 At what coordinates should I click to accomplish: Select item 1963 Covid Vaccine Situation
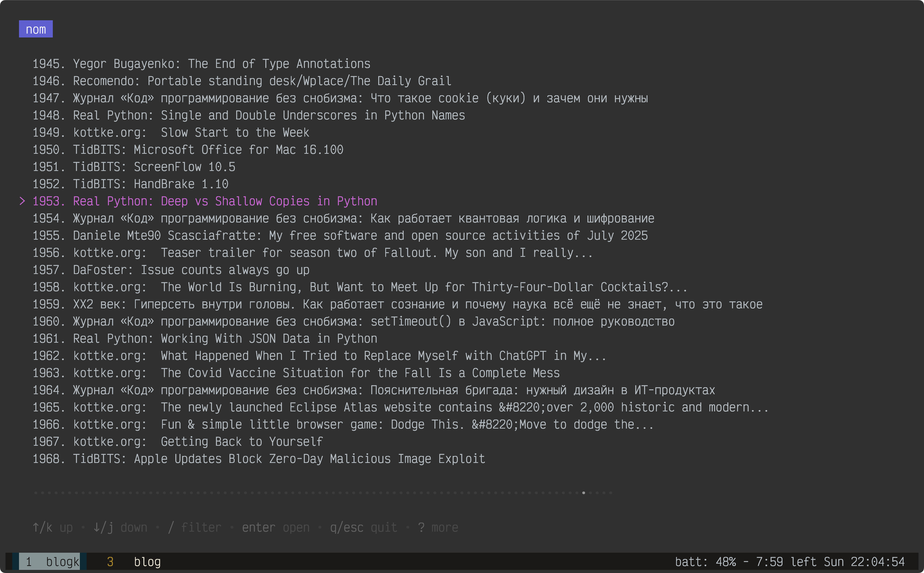point(296,373)
